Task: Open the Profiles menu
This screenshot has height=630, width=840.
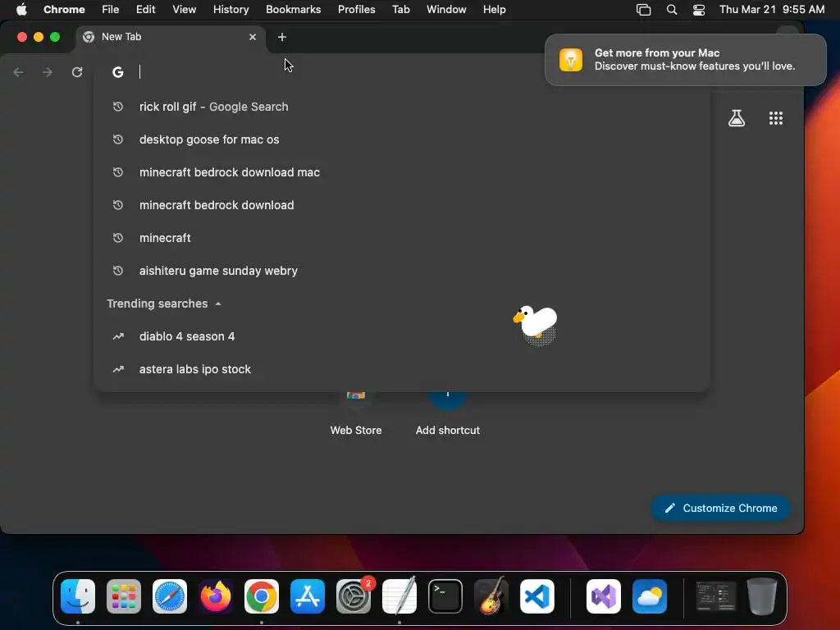Action: [356, 10]
